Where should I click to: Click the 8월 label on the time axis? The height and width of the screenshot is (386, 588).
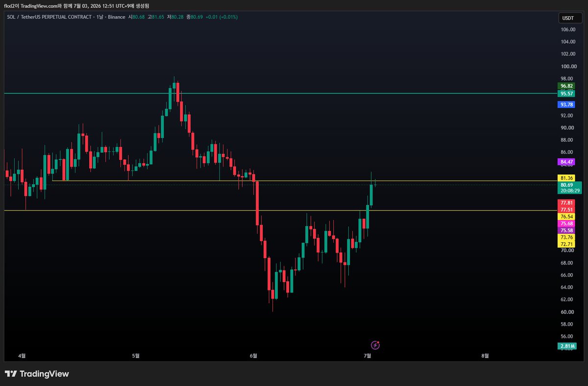pos(486,356)
